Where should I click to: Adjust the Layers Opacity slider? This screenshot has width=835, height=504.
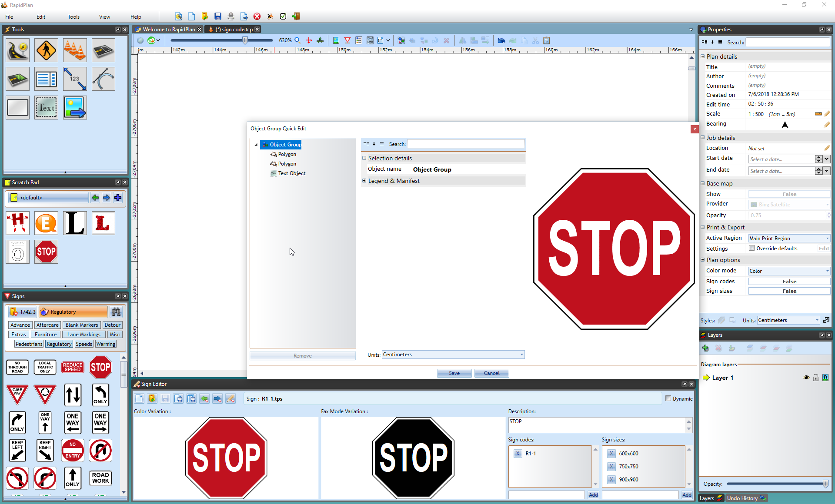click(825, 484)
